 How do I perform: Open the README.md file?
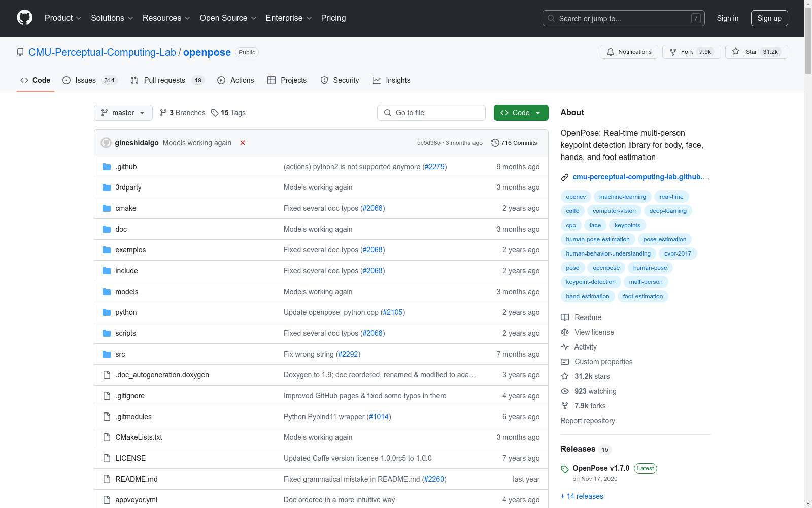pyautogui.click(x=137, y=479)
